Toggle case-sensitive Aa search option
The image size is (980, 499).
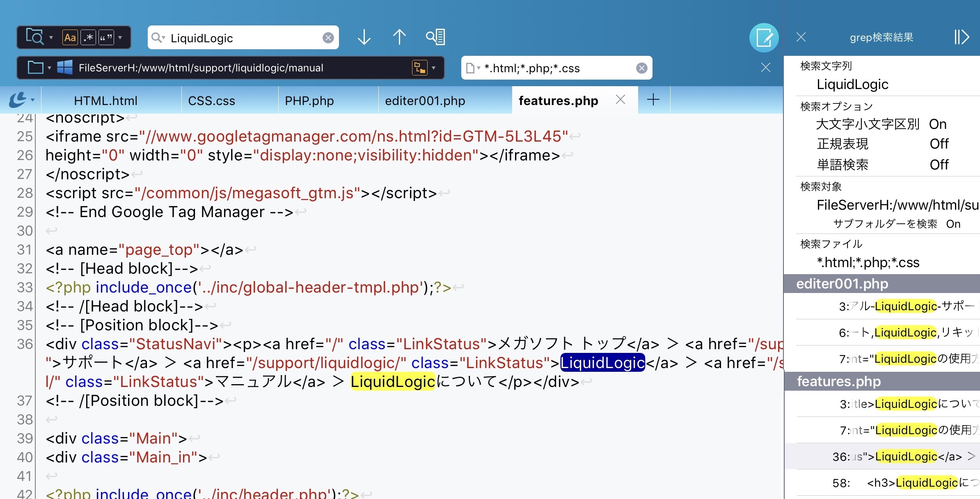pyautogui.click(x=70, y=38)
